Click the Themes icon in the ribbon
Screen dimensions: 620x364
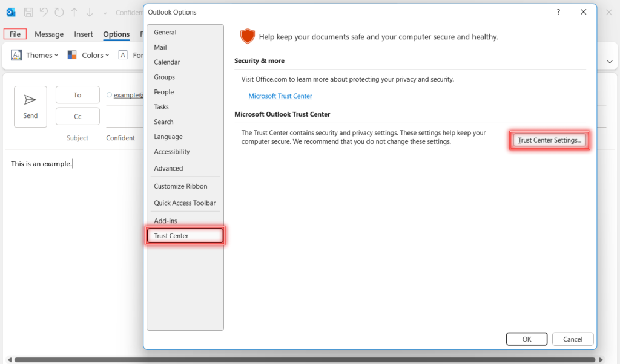tap(16, 55)
